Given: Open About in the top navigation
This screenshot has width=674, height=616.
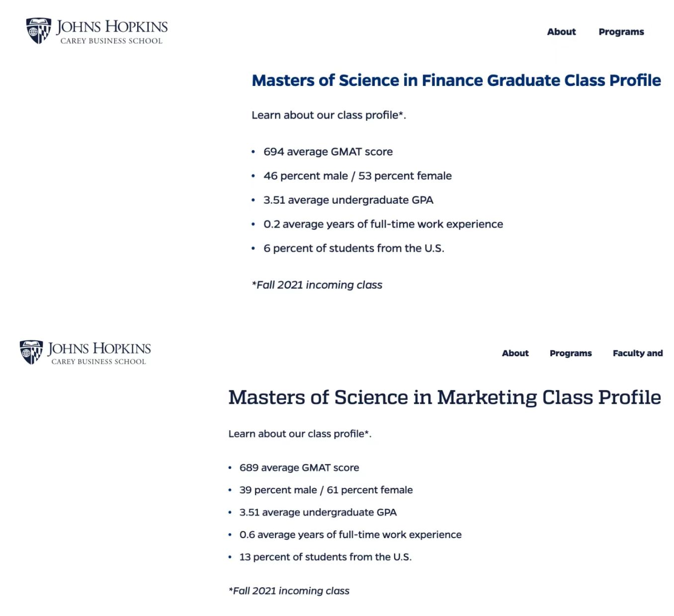Looking at the screenshot, I should tap(561, 32).
